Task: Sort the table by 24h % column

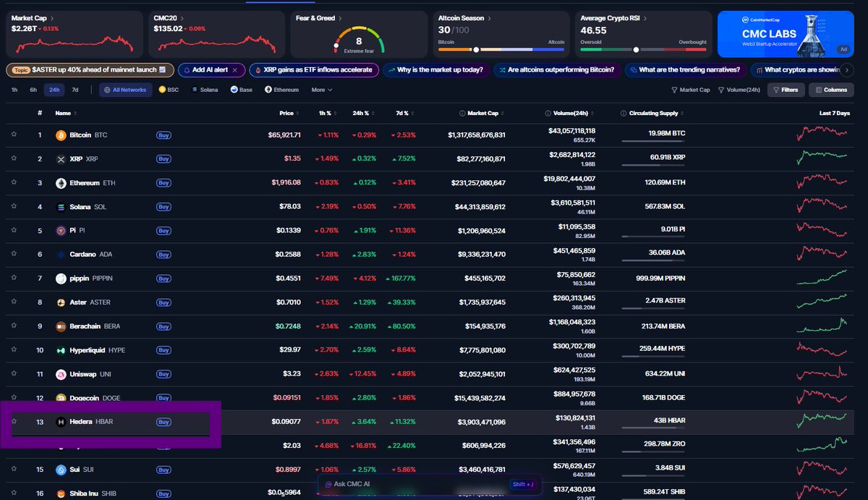Action: (x=363, y=114)
